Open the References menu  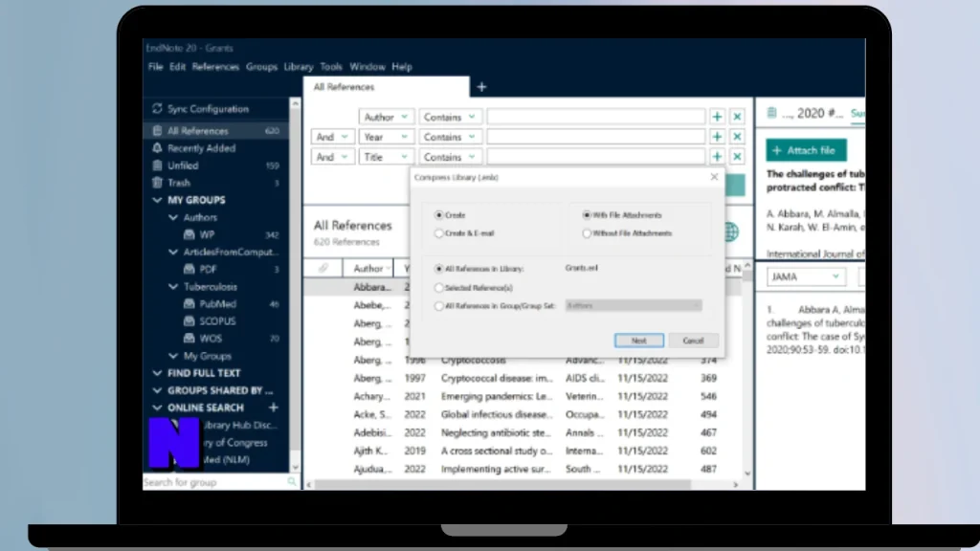[215, 66]
